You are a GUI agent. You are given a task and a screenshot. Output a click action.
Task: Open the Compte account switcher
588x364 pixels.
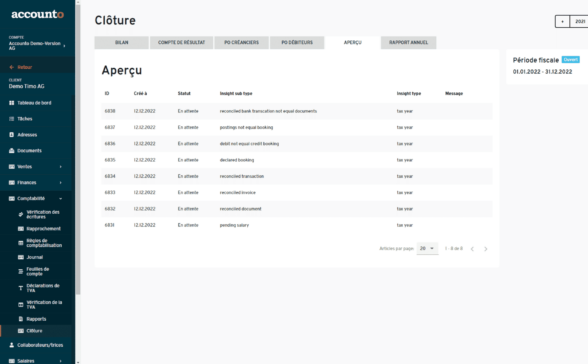tap(37, 43)
